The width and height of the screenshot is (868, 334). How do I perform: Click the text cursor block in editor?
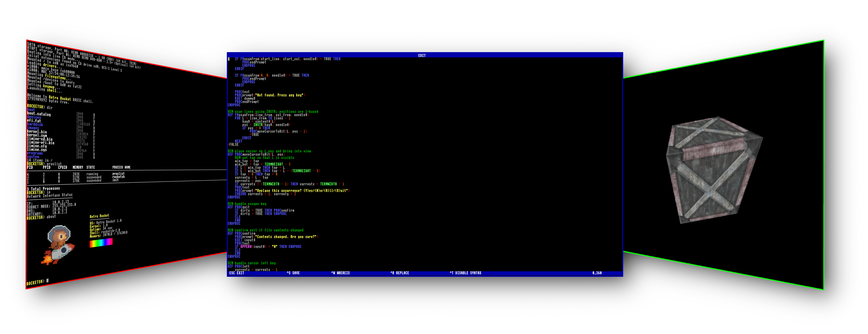(229, 59)
